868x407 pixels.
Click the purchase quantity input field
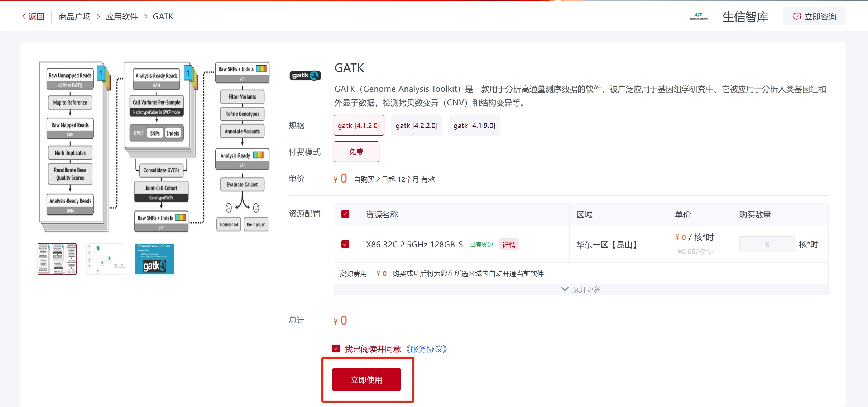pos(767,245)
